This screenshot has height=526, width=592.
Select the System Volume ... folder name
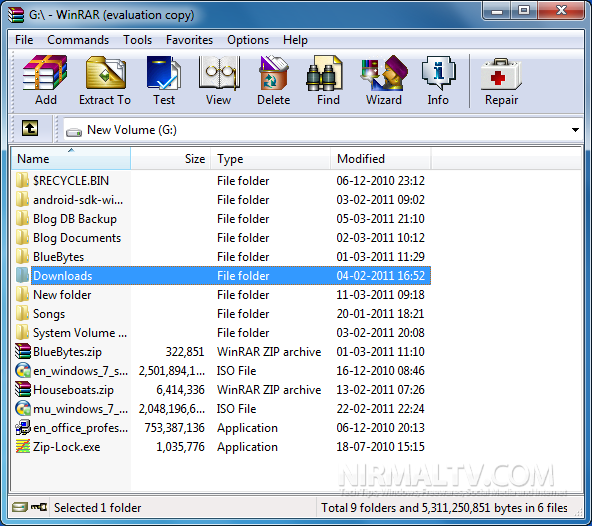pos(80,332)
